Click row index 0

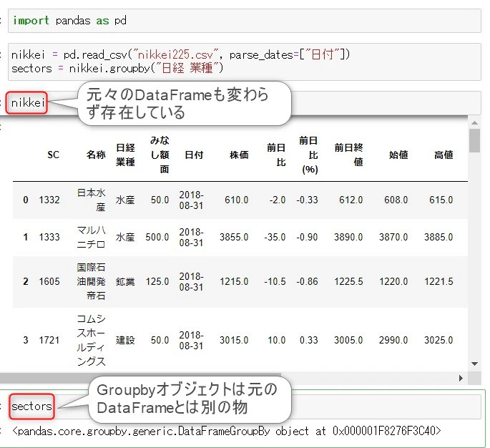point(26,200)
